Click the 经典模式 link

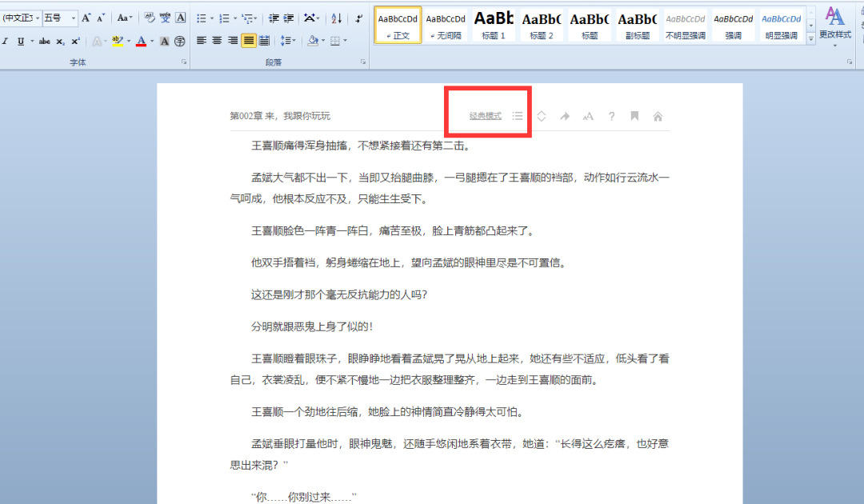[x=486, y=115]
